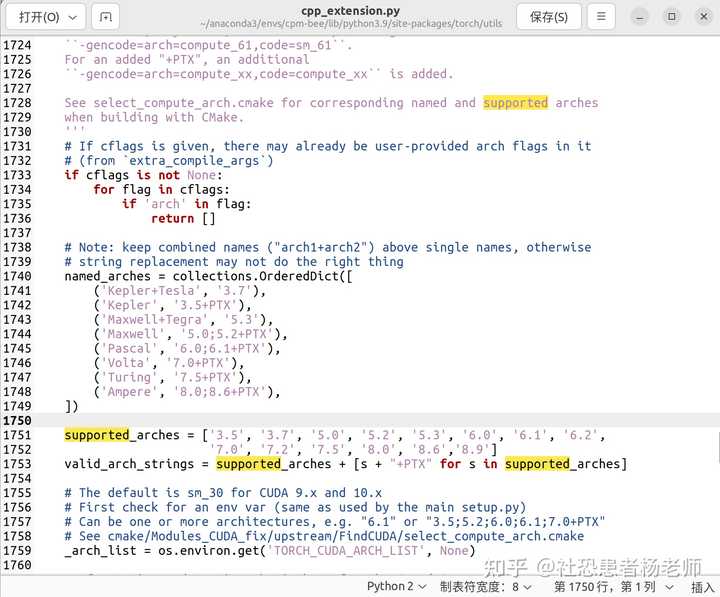Click 'return []' on line 1736
The height and width of the screenshot is (597, 720).
point(183,218)
